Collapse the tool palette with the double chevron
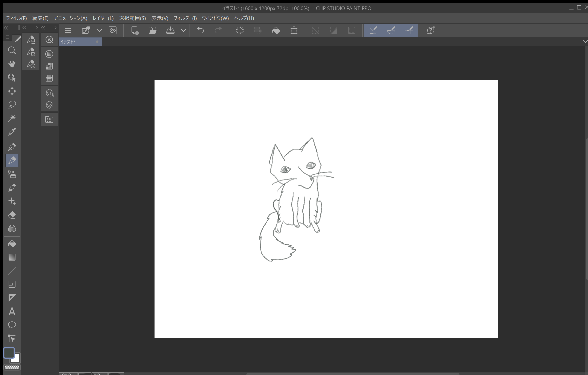 tap(6, 28)
